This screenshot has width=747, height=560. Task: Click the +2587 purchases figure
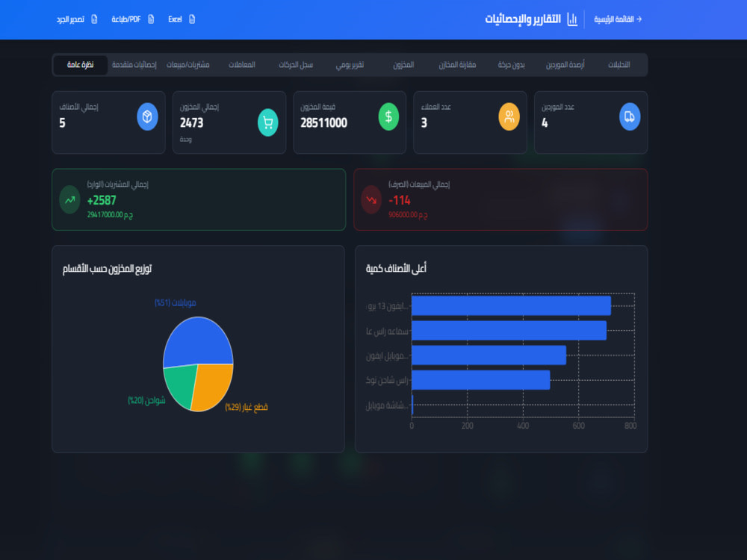[x=102, y=200]
